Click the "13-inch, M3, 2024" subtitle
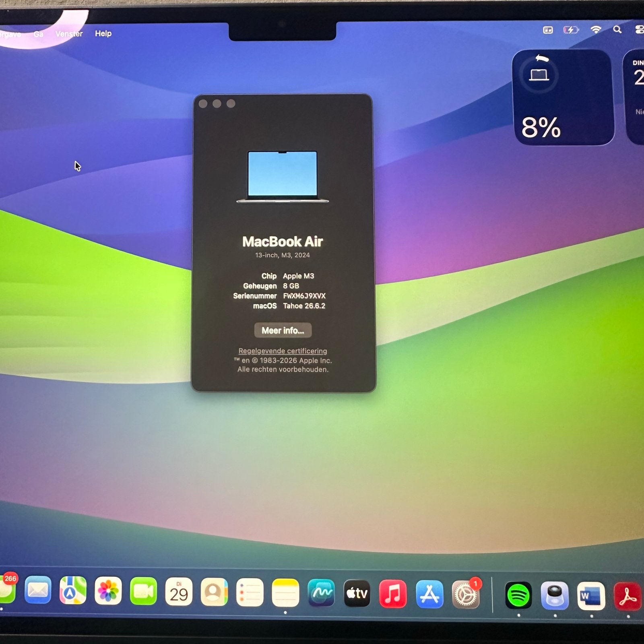The height and width of the screenshot is (644, 644). pyautogui.click(x=283, y=255)
